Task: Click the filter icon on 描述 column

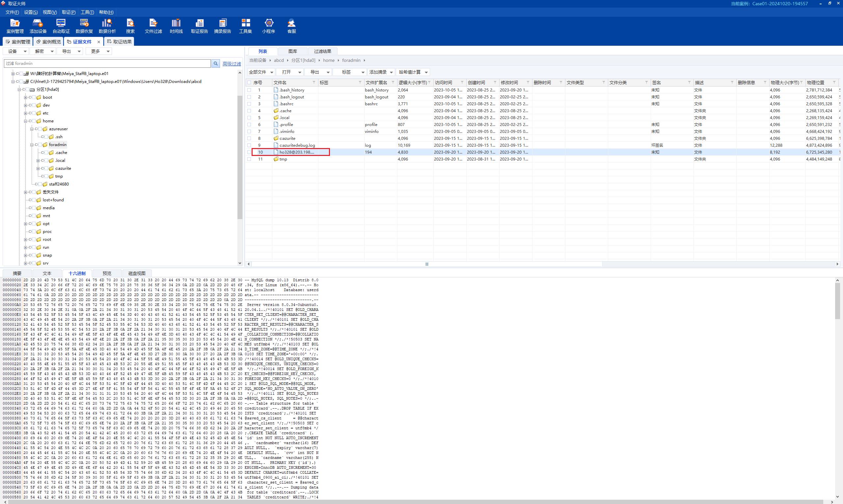Action: tap(732, 83)
